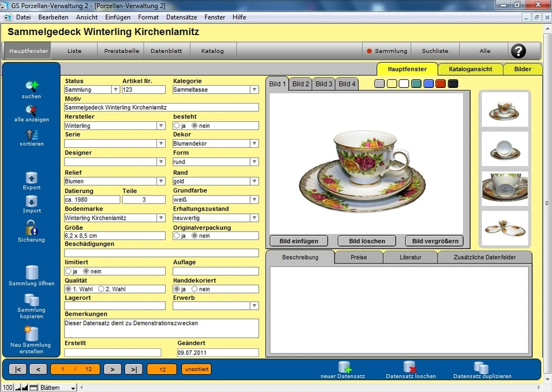The height and width of the screenshot is (392, 552).
Task: Set Handdekoriert to nein
Action: (195, 289)
